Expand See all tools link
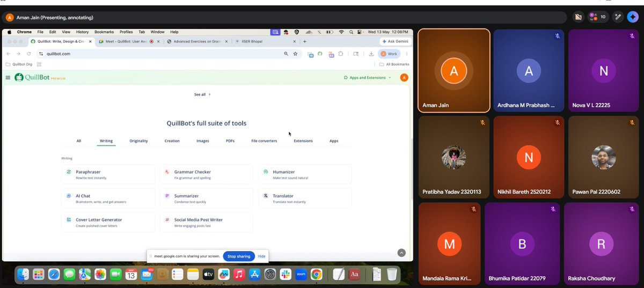 pos(202,94)
